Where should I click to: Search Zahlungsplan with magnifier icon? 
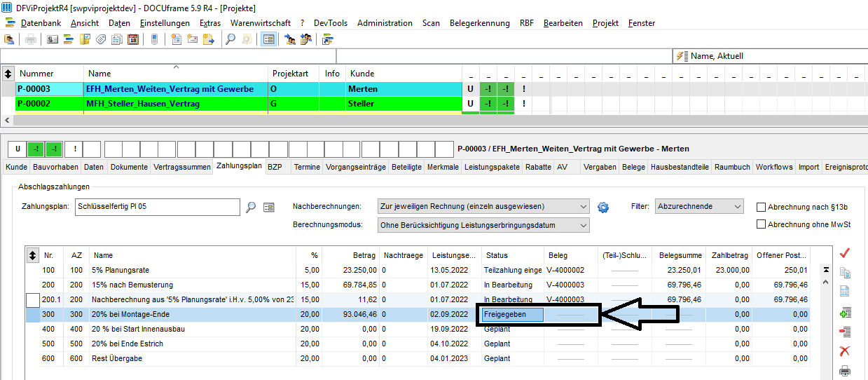pos(251,207)
